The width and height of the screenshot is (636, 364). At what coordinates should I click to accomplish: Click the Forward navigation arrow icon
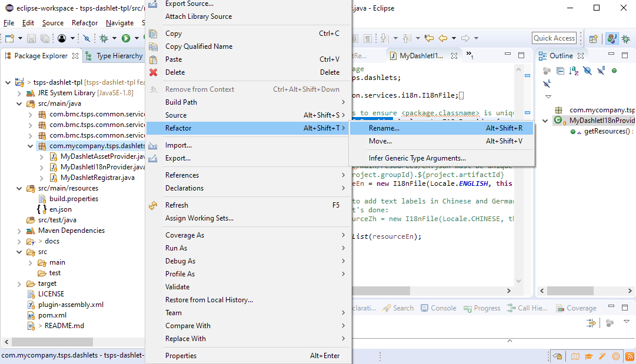point(465,38)
